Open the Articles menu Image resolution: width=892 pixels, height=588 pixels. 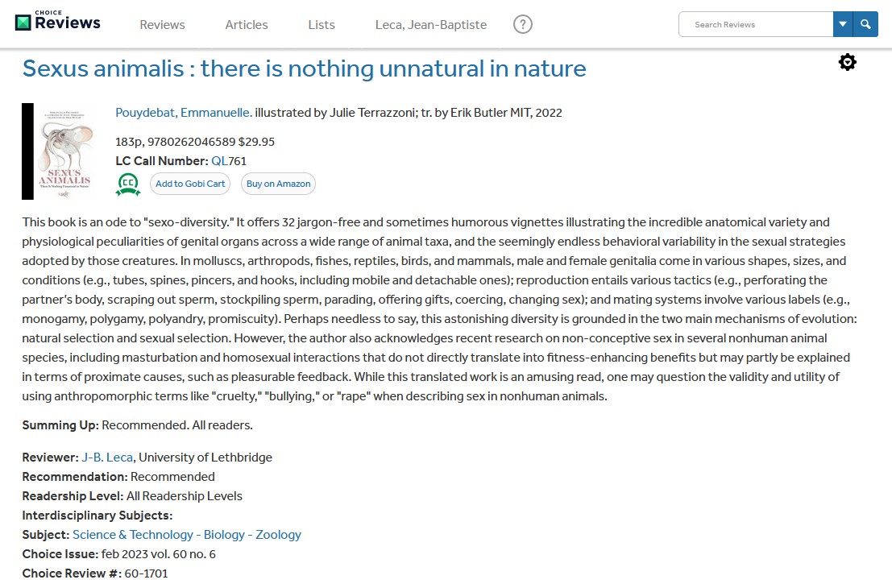coord(247,25)
